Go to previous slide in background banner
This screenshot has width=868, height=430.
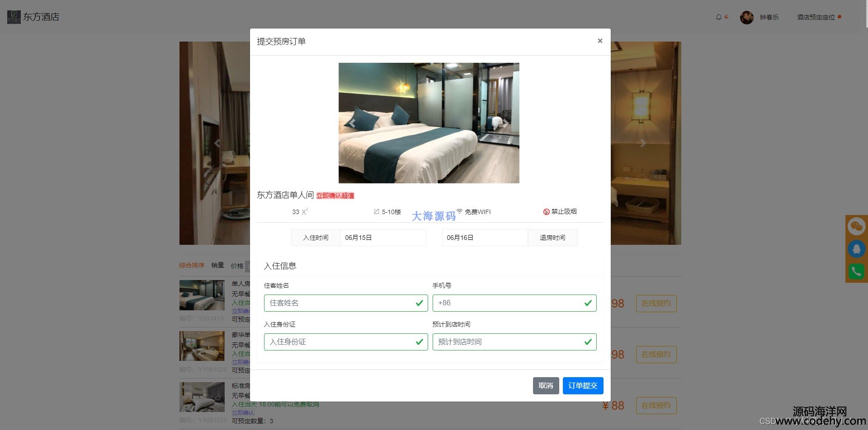(x=217, y=143)
